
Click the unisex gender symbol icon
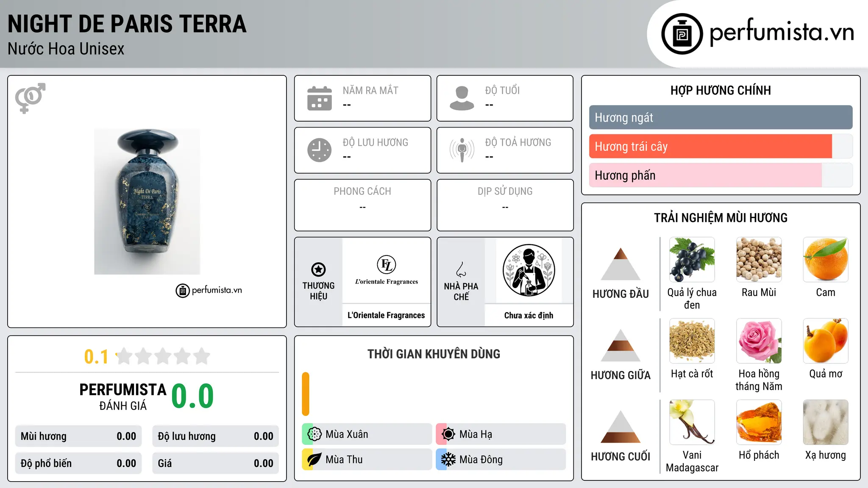(30, 98)
